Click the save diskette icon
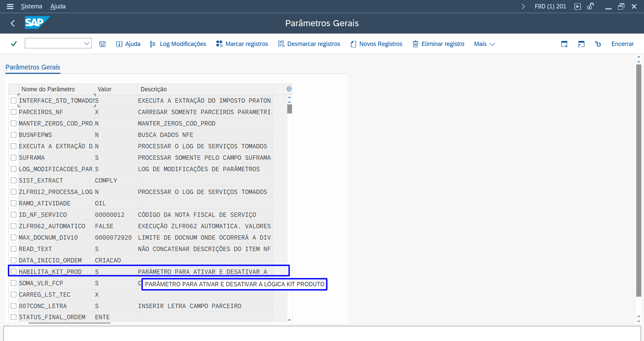644x341 pixels. 102,44
